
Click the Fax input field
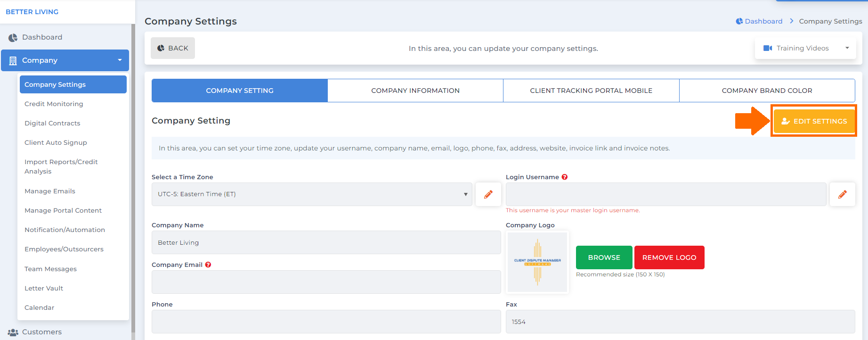coord(680,322)
